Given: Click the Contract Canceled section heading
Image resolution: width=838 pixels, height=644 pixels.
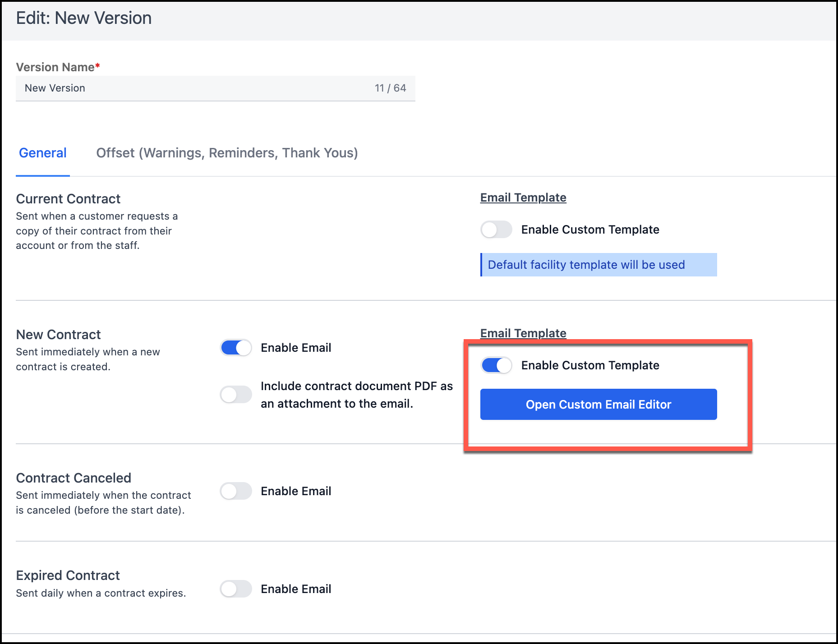Looking at the screenshot, I should pos(74,478).
